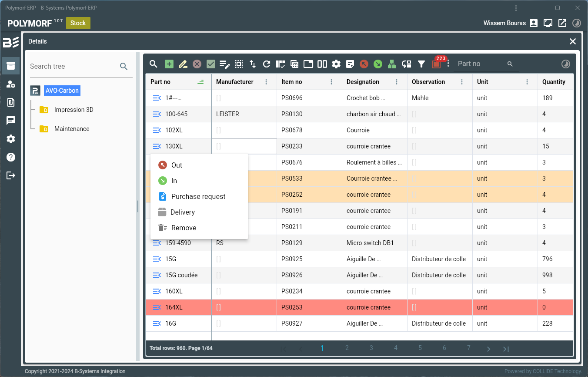Click the Part no search field
Image resolution: width=588 pixels, height=377 pixels.
point(481,64)
